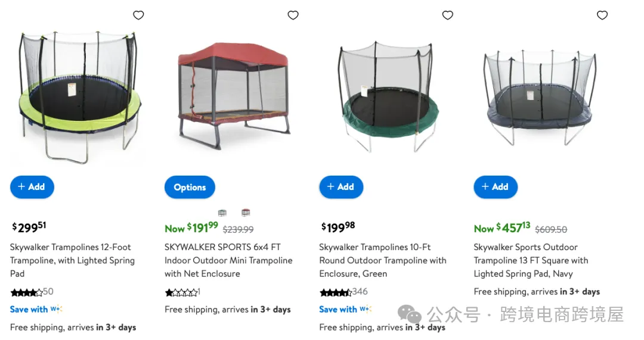
Task: Add the $457.13 square trampoline to cart
Action: [496, 187]
